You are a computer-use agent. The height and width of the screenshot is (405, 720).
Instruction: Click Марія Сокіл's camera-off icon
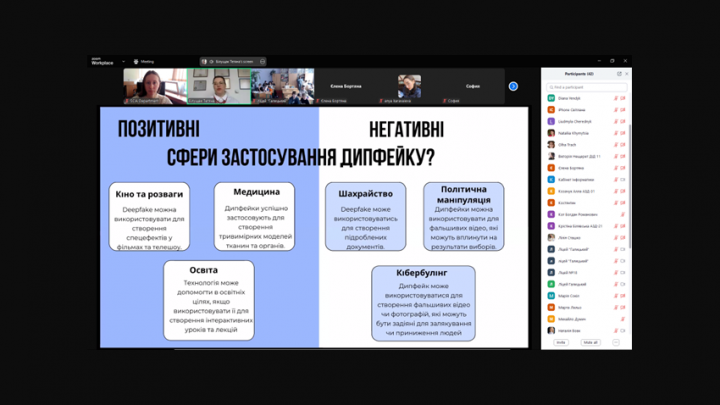coord(623,296)
